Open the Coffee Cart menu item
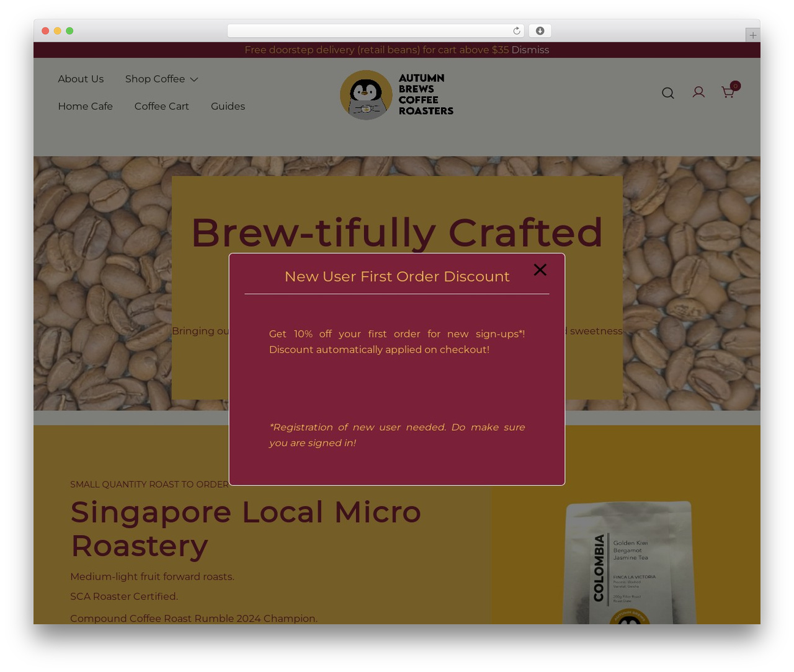 (x=162, y=106)
